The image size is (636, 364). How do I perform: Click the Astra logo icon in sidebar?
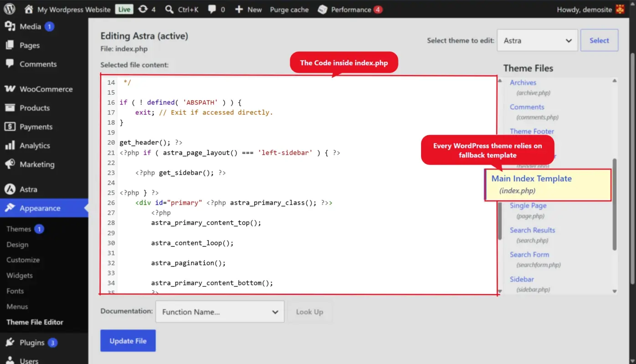[x=10, y=189]
